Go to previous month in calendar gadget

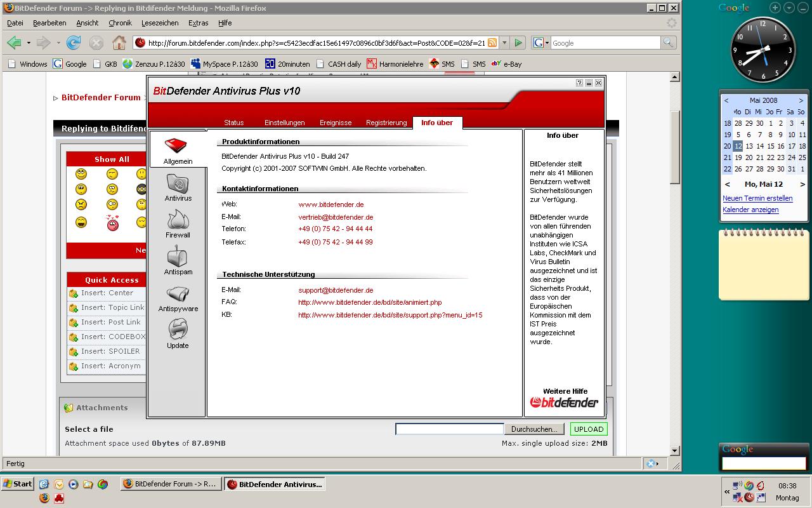726,100
